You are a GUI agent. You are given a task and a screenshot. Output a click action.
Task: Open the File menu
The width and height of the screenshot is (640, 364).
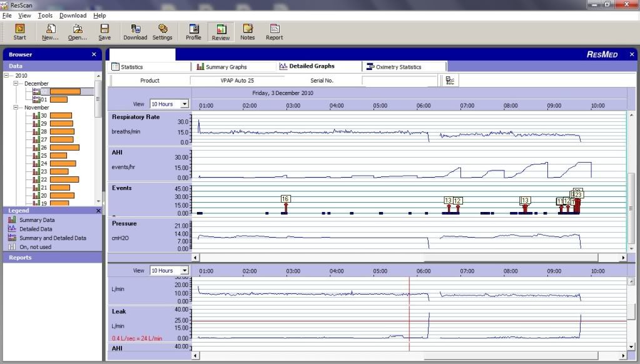(7, 16)
